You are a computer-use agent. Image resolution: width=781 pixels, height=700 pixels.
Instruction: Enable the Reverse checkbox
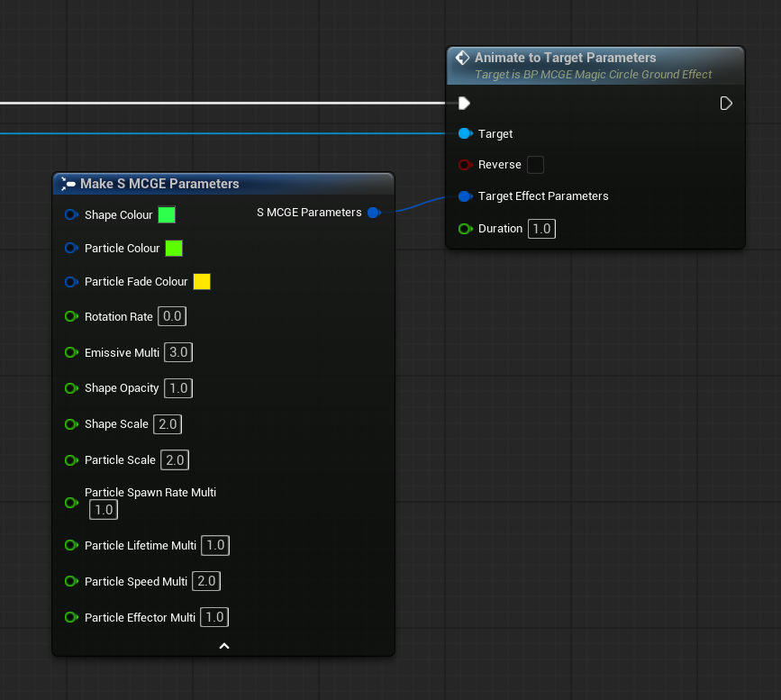(x=535, y=165)
